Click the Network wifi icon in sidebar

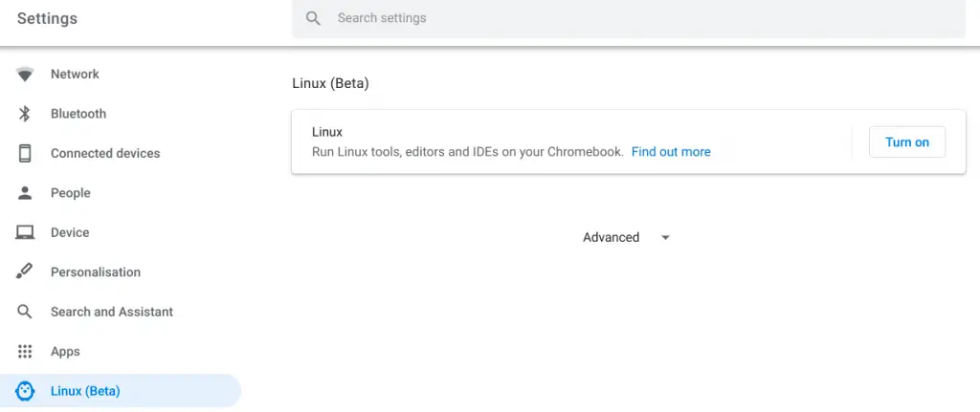point(25,75)
